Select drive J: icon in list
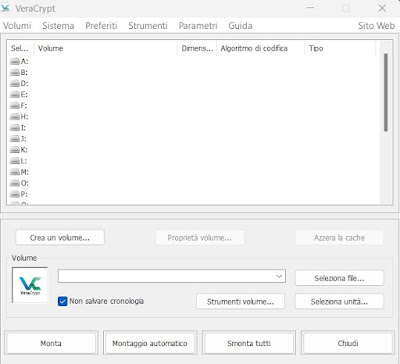Viewport: 400px width, 364px height. pyautogui.click(x=15, y=139)
